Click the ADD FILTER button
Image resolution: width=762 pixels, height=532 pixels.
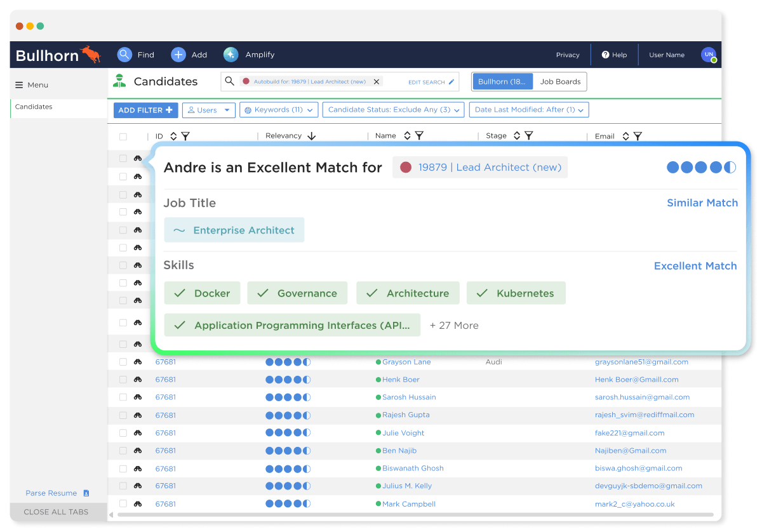tap(145, 110)
